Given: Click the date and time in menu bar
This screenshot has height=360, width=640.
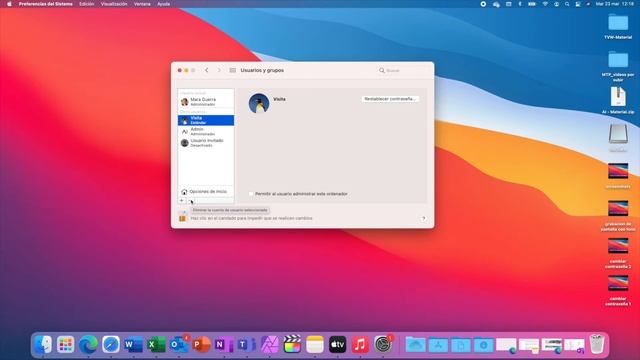Looking at the screenshot, I should pos(615,4).
